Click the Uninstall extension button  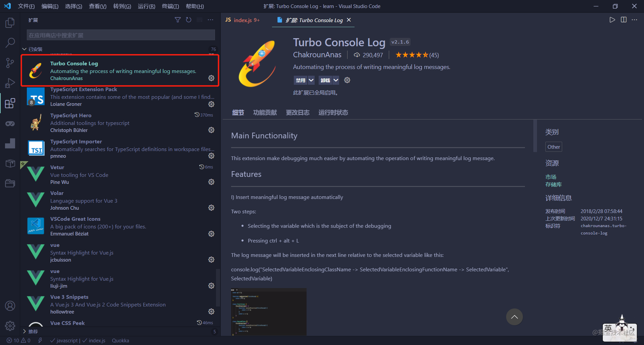click(x=325, y=80)
